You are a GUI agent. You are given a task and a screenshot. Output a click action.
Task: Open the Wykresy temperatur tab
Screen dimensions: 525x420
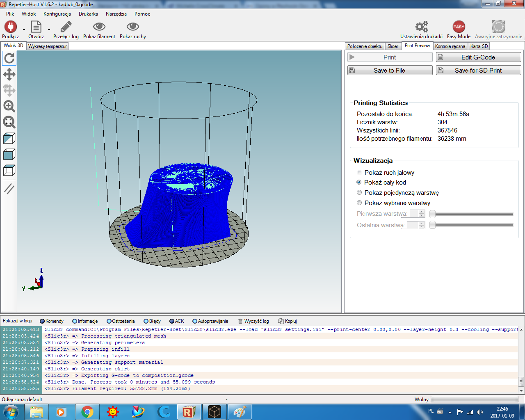(x=47, y=46)
